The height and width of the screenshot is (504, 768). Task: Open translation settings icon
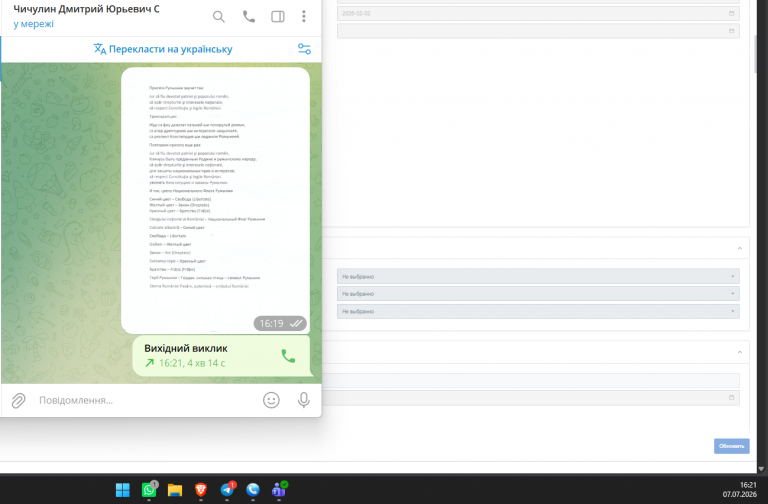click(x=304, y=49)
